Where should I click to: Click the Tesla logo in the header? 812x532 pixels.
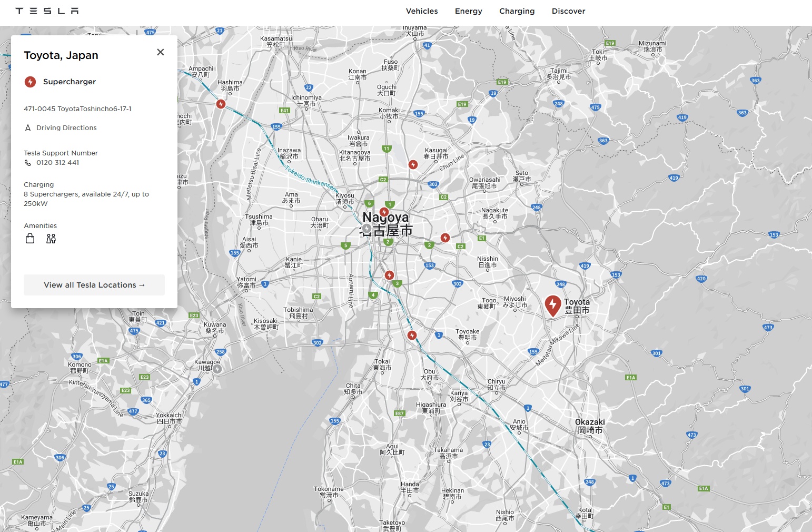(47, 11)
